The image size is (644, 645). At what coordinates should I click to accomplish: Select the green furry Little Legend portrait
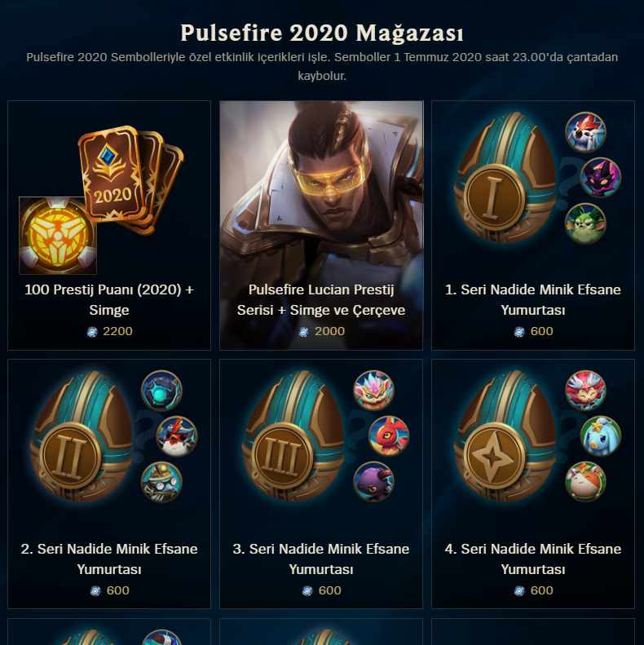pyautogui.click(x=585, y=223)
